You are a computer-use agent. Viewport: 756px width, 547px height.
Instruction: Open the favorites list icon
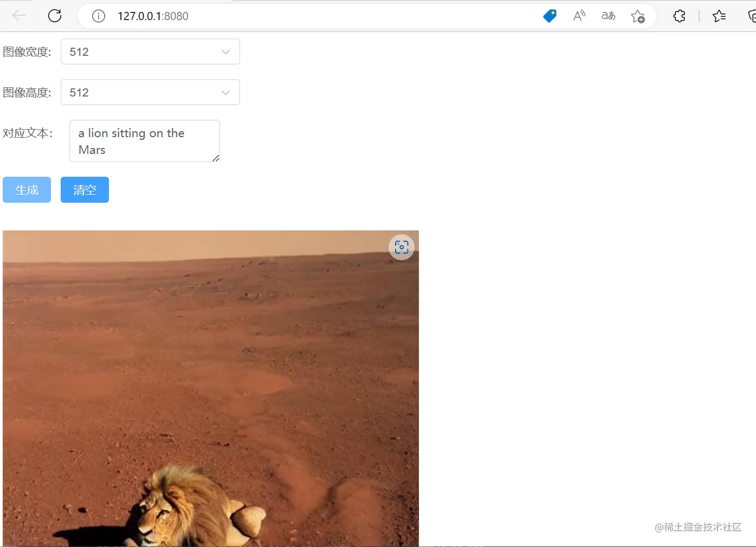719,16
